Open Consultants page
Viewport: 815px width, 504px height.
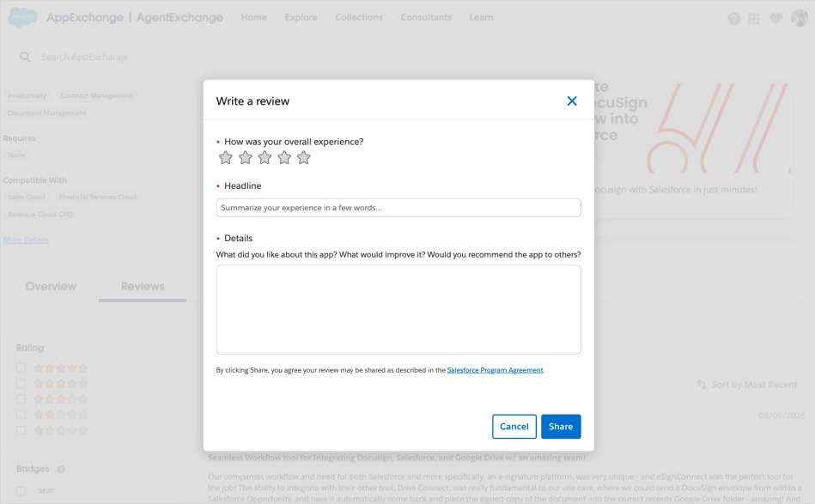pos(426,17)
